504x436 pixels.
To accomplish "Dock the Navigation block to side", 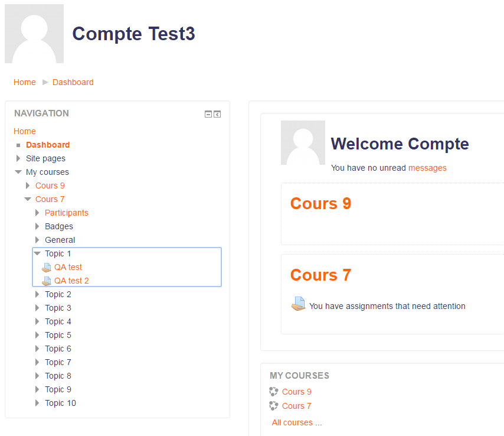I will click(x=217, y=114).
